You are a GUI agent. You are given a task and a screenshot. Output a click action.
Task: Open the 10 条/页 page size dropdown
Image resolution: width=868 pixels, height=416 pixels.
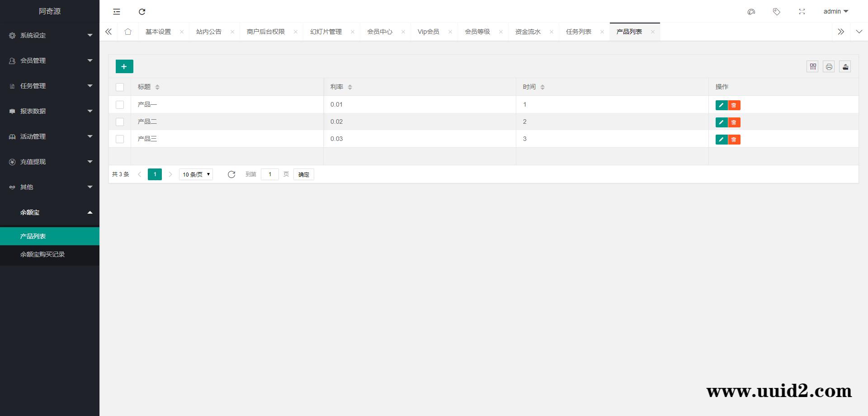pyautogui.click(x=195, y=174)
